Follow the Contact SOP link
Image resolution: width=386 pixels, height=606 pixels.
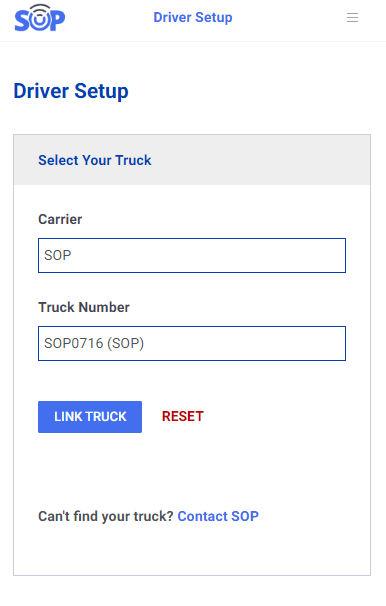[218, 516]
